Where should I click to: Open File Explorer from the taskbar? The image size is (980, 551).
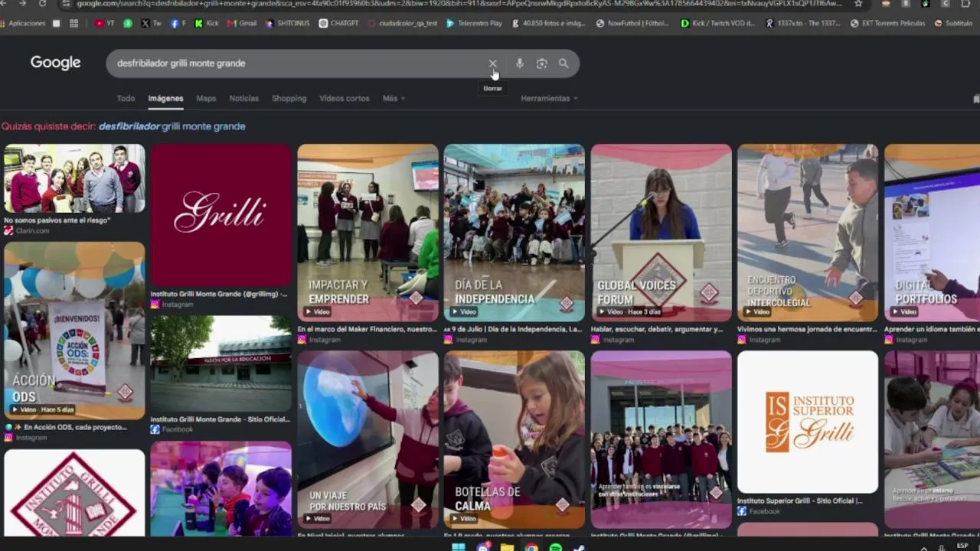[507, 547]
